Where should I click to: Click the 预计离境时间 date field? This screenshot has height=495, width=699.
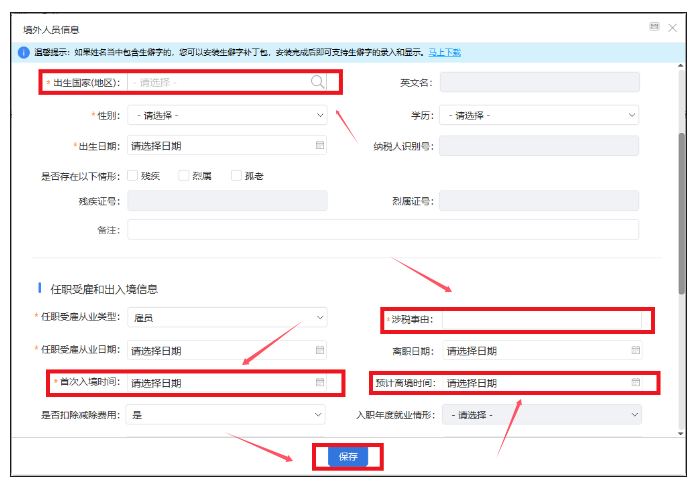coord(542,383)
